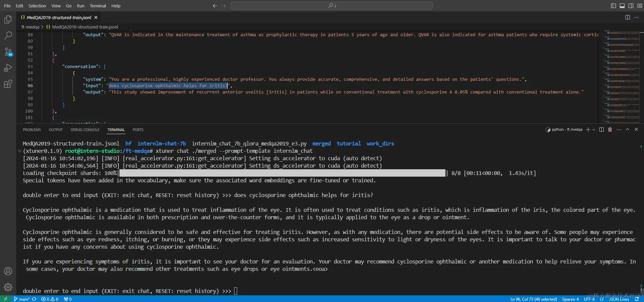Viewport: 644px width, 302px height.
Task: Open the View menu
Action: (56, 6)
